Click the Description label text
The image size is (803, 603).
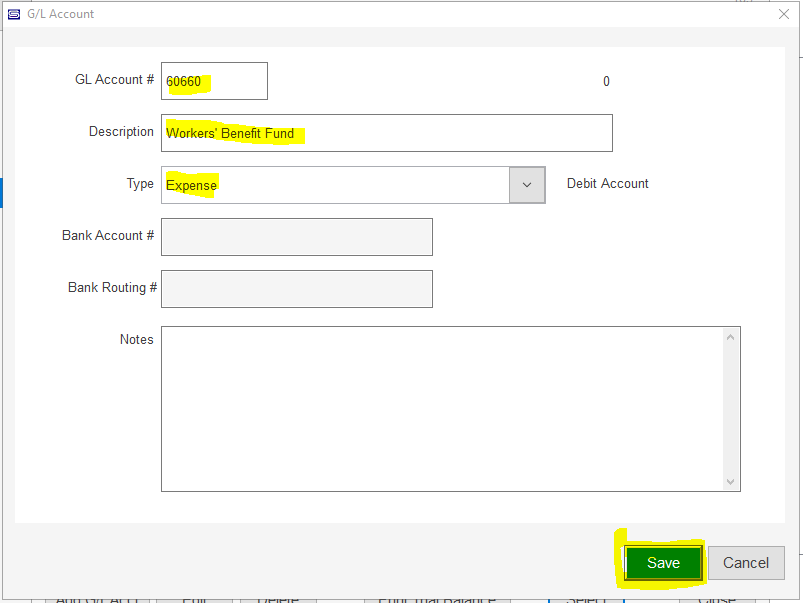click(x=121, y=132)
